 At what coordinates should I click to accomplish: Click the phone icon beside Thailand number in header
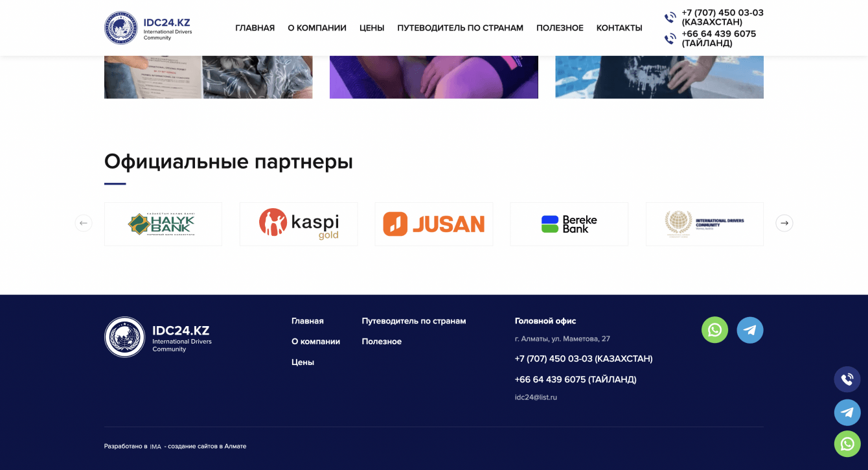(670, 39)
